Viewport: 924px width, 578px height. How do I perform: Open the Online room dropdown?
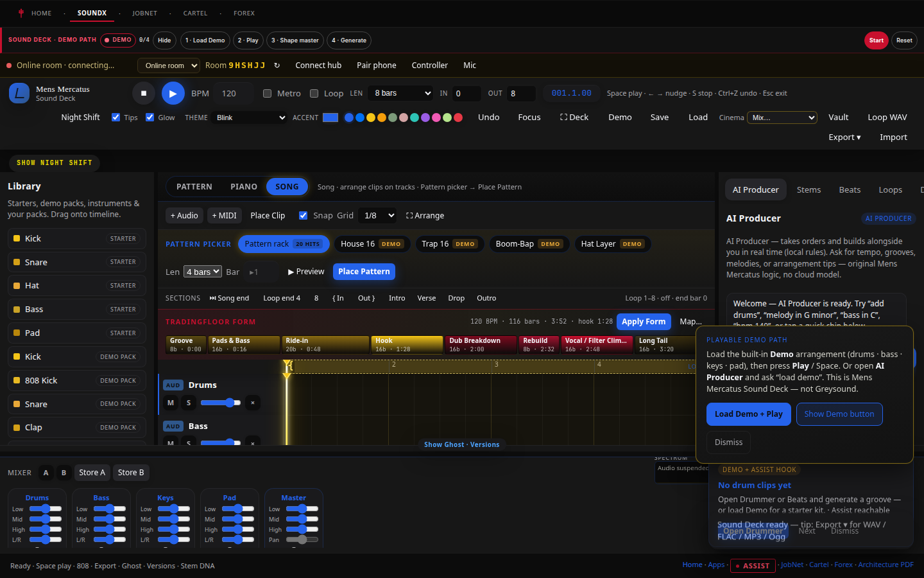[x=169, y=66]
